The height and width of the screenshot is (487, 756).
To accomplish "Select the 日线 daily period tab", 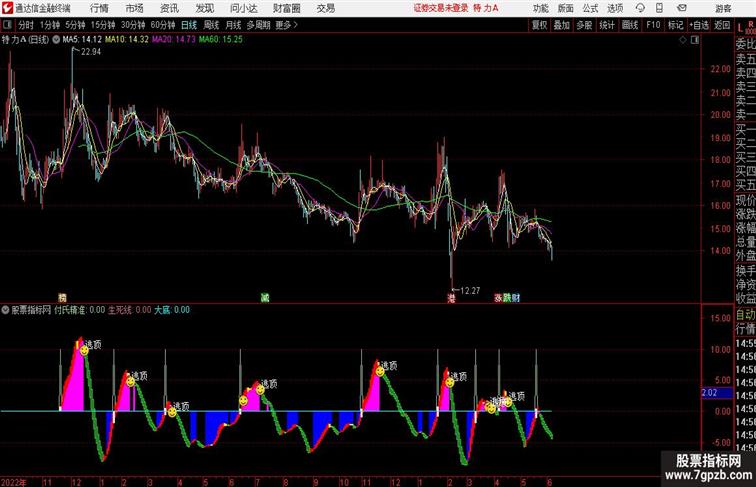I will pyautogui.click(x=189, y=25).
